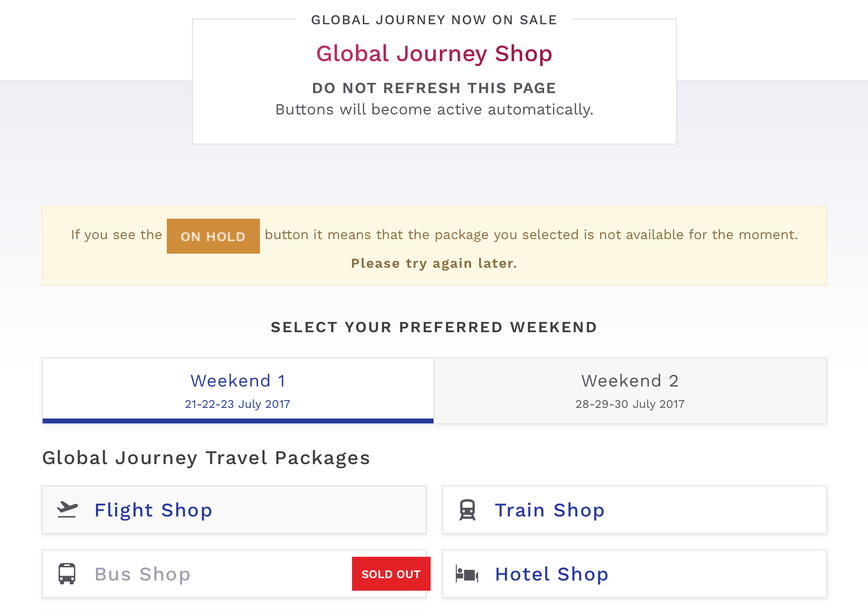
Task: Click the 'Select your preferred weekend' heading
Action: click(434, 327)
